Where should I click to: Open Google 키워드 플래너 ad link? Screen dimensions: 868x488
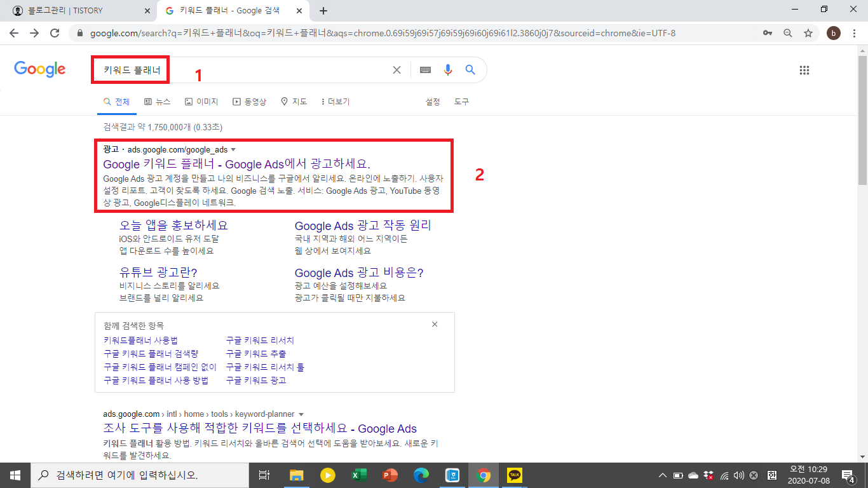point(236,165)
